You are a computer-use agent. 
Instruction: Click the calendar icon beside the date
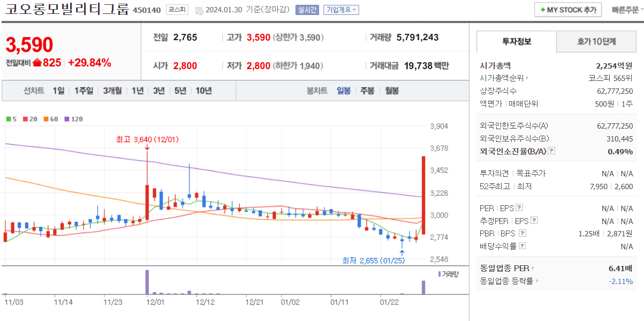[199, 10]
